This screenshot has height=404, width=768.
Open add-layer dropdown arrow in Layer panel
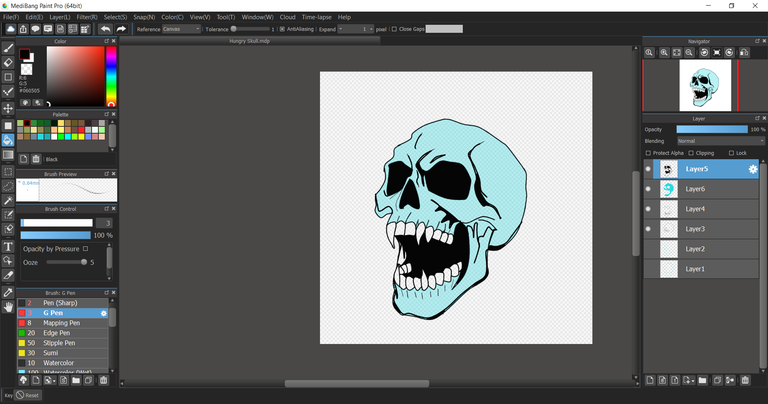(693, 380)
